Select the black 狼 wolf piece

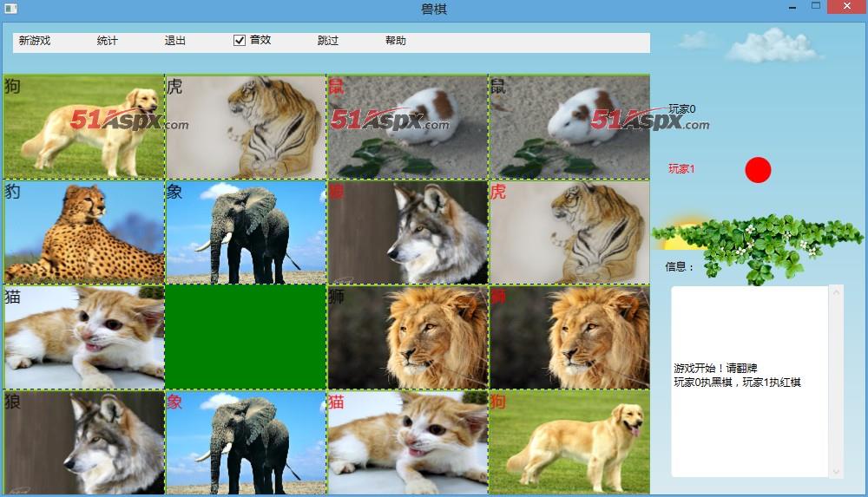click(83, 442)
